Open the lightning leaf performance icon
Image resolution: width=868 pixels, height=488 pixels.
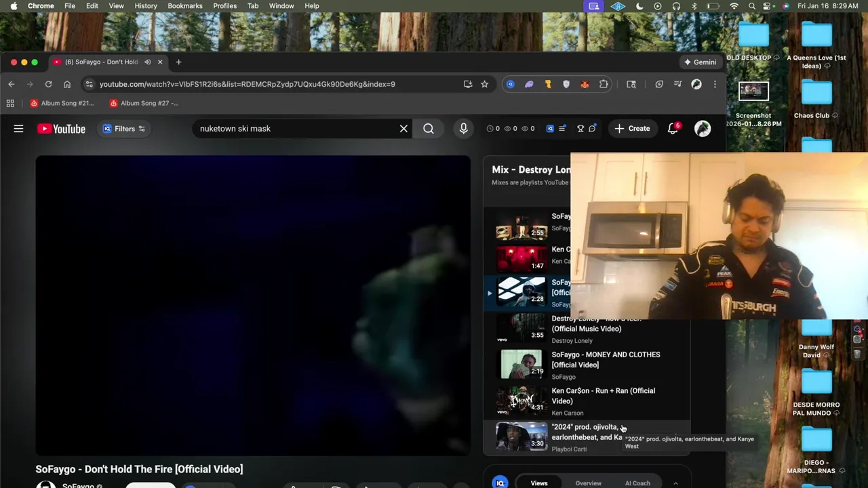(659, 84)
